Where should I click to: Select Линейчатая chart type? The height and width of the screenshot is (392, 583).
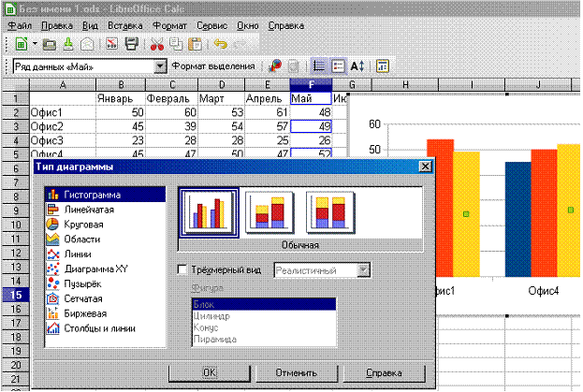(x=105, y=210)
